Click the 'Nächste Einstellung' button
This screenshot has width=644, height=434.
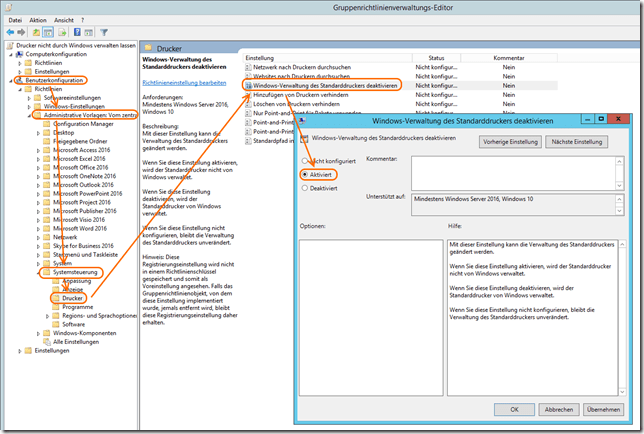click(576, 142)
